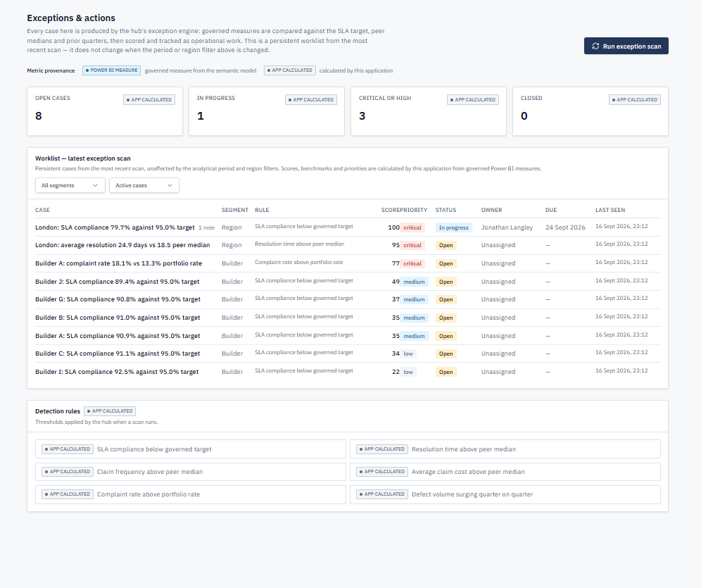
Task: Click the medium badge with score 37
Action: (x=414, y=299)
